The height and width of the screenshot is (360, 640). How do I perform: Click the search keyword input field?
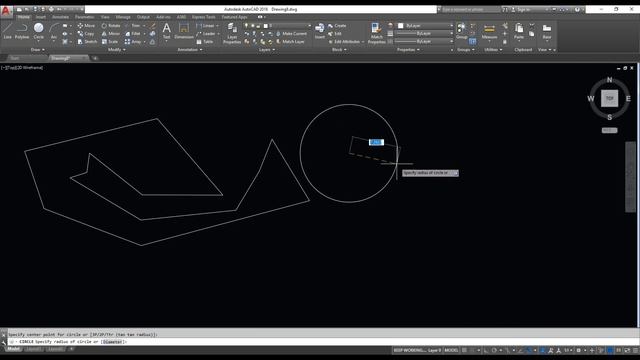click(x=470, y=9)
